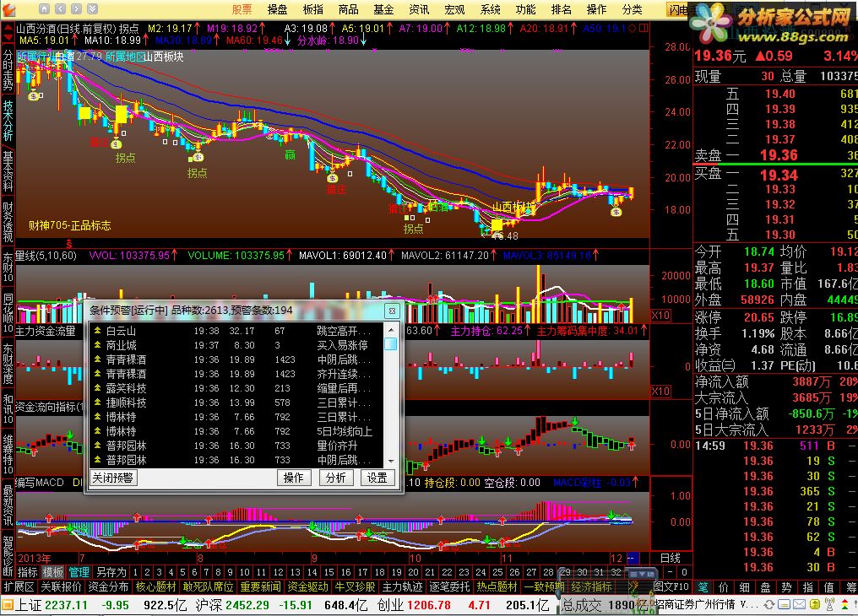Open the 分类 menu

[632, 9]
